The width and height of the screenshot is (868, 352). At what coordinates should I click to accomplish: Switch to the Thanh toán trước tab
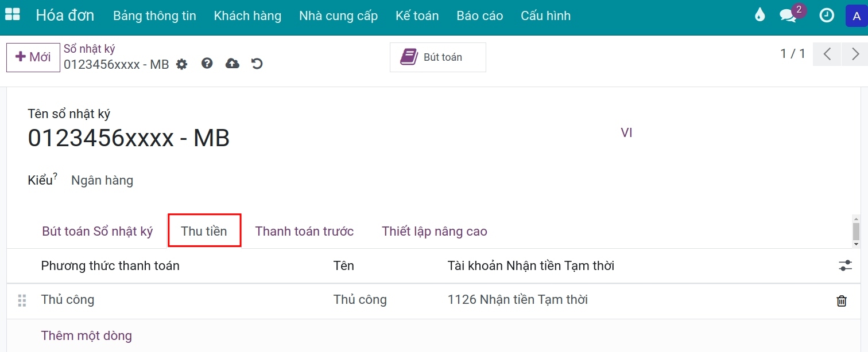[x=304, y=230]
